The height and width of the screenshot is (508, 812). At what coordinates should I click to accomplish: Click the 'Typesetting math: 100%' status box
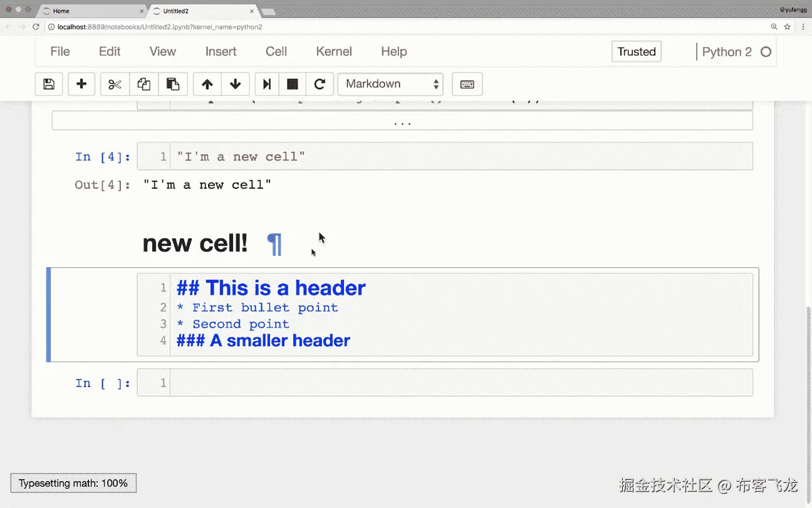(73, 483)
